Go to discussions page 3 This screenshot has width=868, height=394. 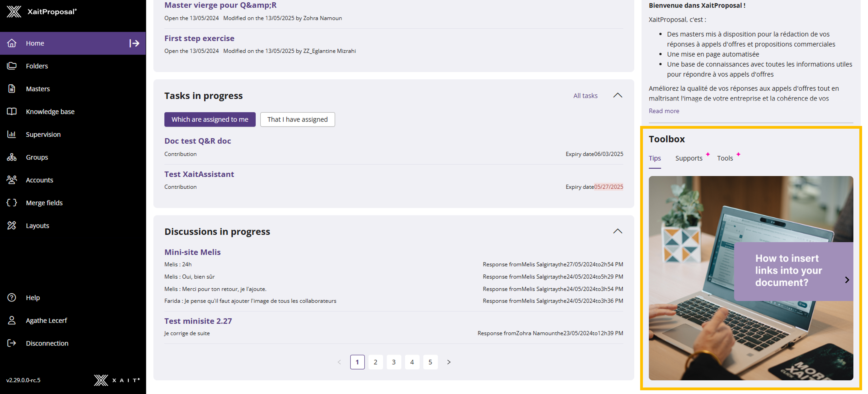pos(394,362)
